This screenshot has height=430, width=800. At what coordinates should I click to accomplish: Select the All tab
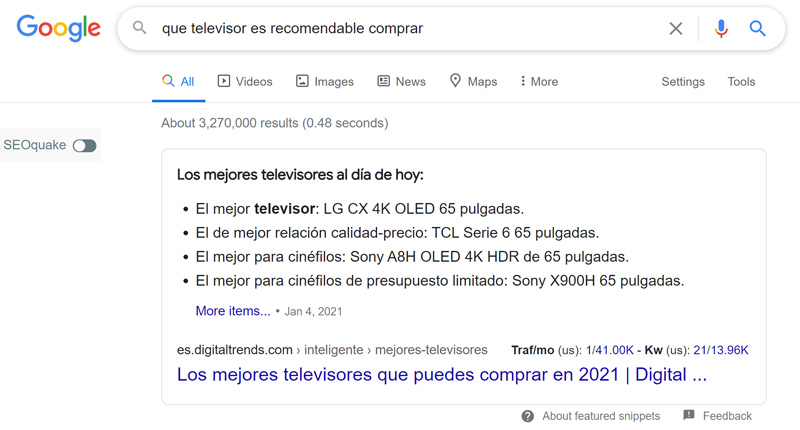(x=179, y=82)
